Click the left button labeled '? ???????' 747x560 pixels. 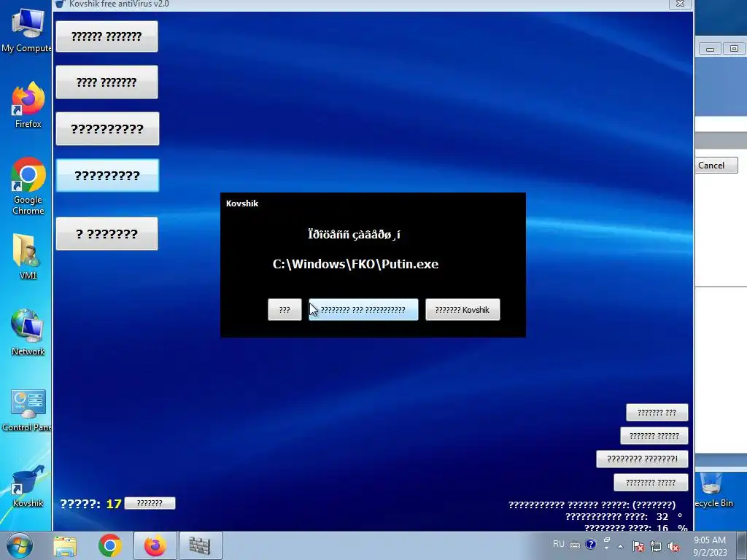(x=107, y=233)
